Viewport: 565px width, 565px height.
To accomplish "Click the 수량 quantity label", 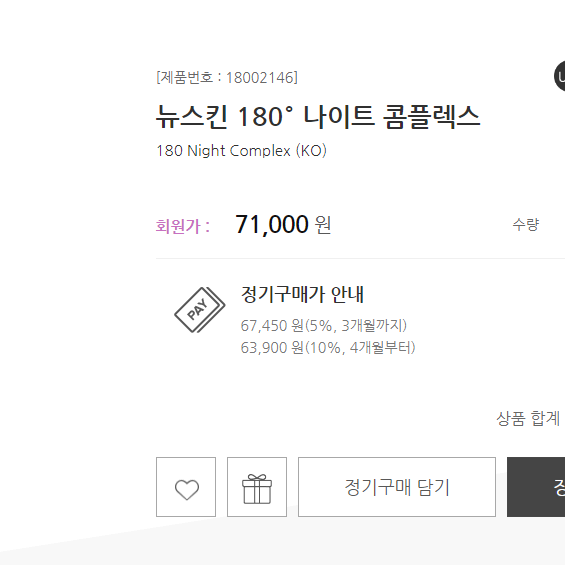I will coord(526,224).
